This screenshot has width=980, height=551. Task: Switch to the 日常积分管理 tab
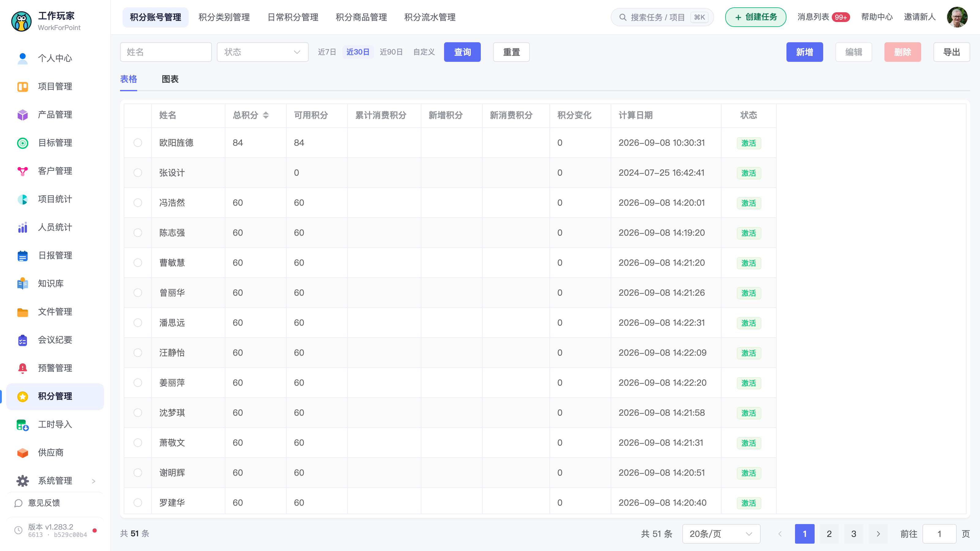click(293, 17)
